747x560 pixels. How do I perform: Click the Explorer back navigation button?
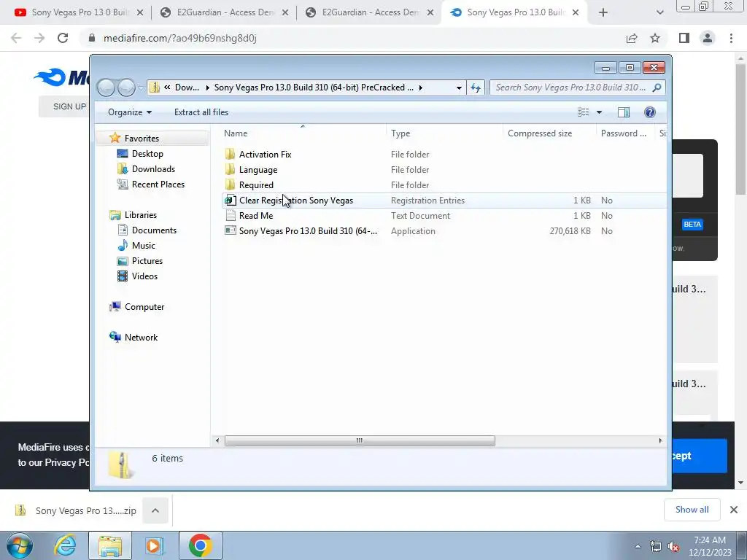(106, 87)
